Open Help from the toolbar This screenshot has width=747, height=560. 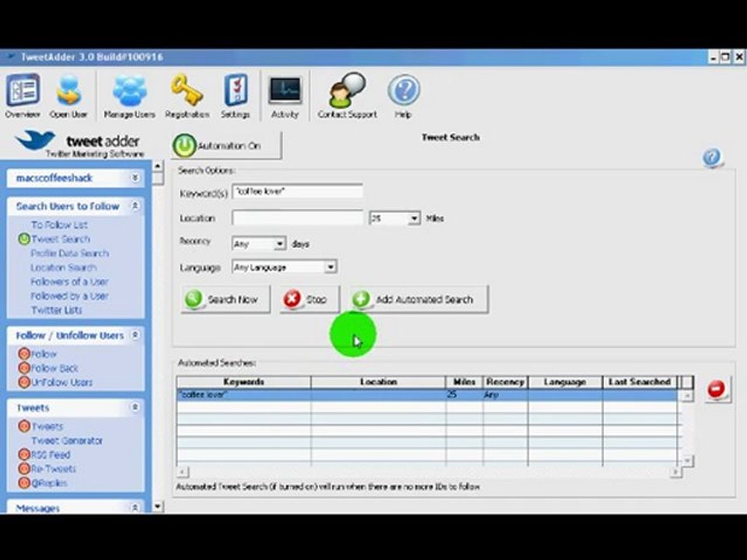[x=403, y=95]
